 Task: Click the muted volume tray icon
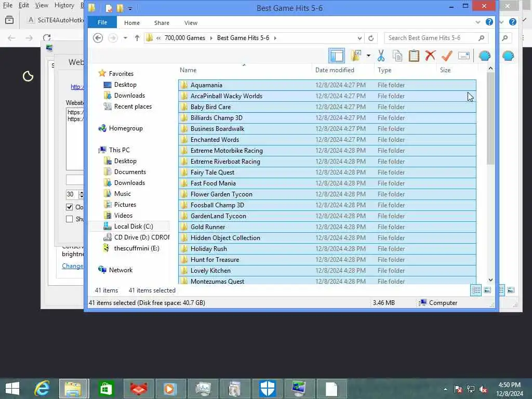(x=483, y=389)
